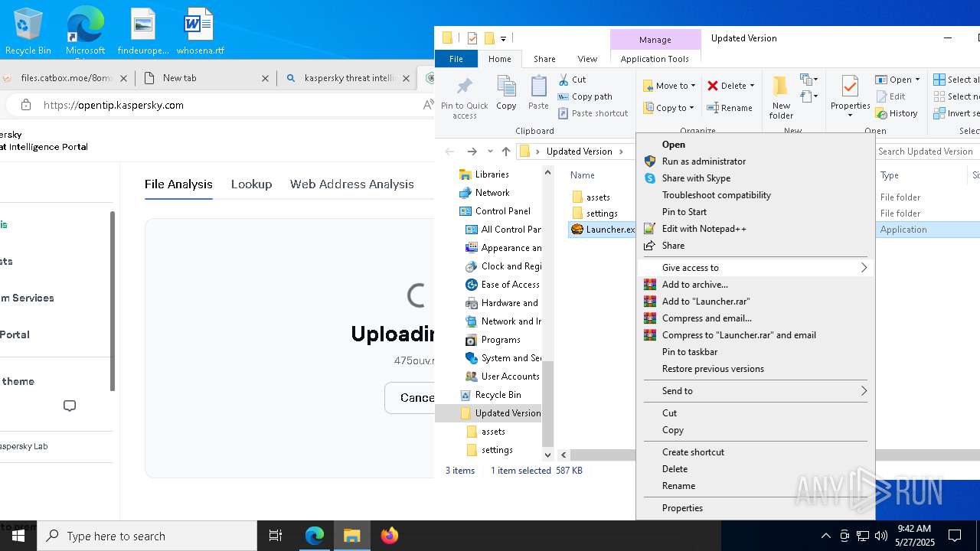Image resolution: width=980 pixels, height=551 pixels.
Task: Switch to the File ribbon tab
Action: (x=456, y=59)
